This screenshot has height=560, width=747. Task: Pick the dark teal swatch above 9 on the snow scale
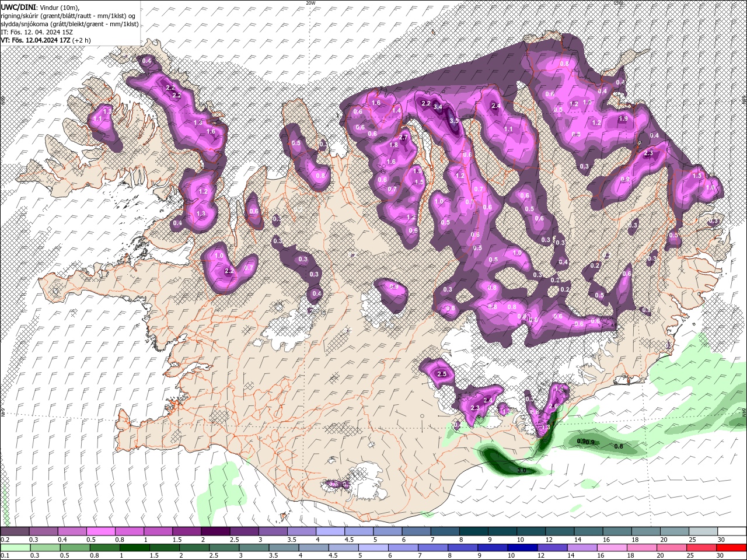click(502, 531)
